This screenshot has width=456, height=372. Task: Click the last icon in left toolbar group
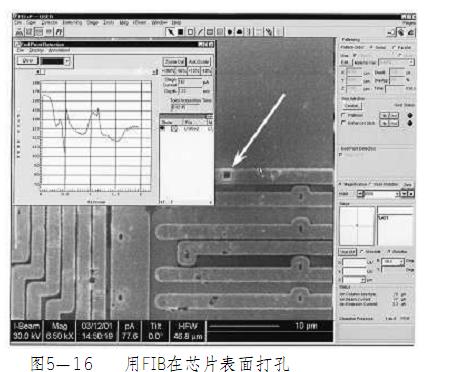pos(59,32)
